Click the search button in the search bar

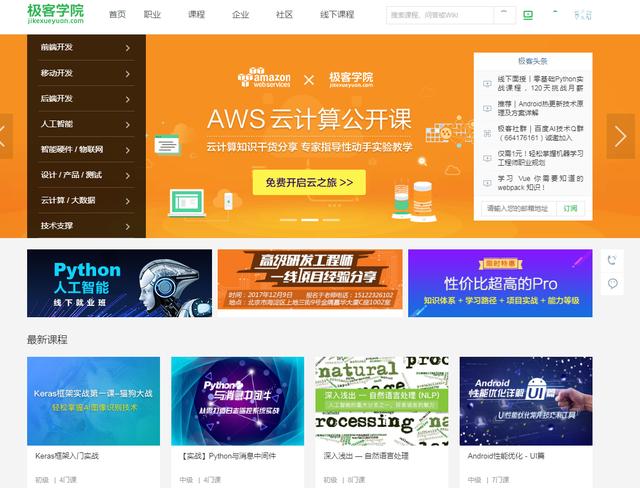(x=504, y=15)
